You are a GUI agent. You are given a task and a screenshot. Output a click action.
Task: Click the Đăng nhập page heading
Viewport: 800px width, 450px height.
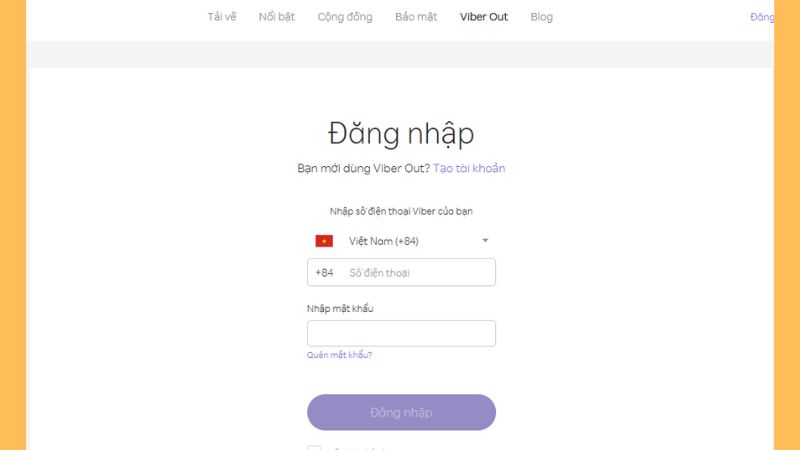[x=401, y=134]
